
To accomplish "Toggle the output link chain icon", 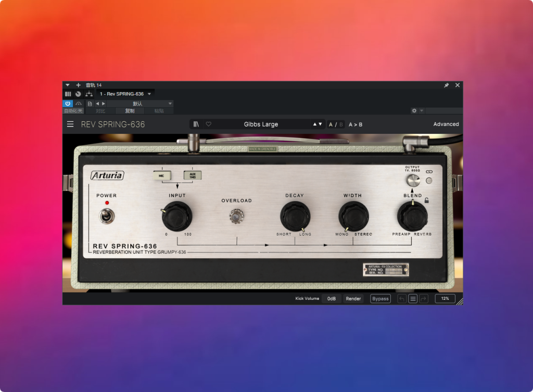I will [429, 172].
